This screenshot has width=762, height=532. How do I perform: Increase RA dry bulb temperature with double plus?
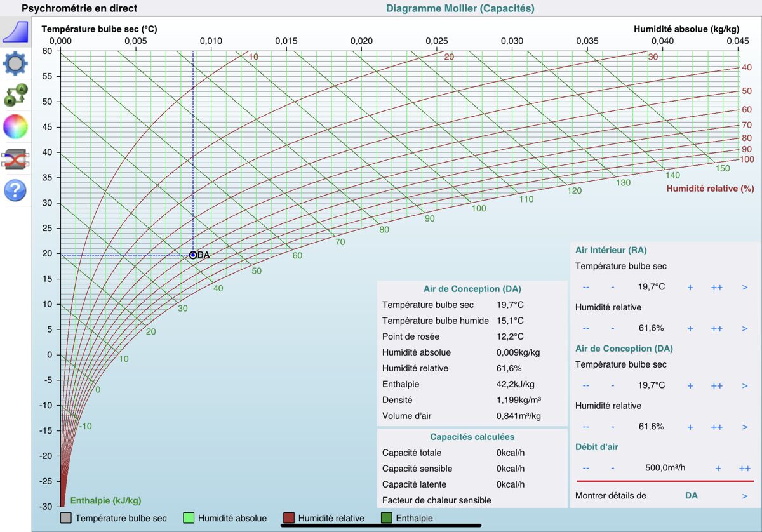pos(717,287)
